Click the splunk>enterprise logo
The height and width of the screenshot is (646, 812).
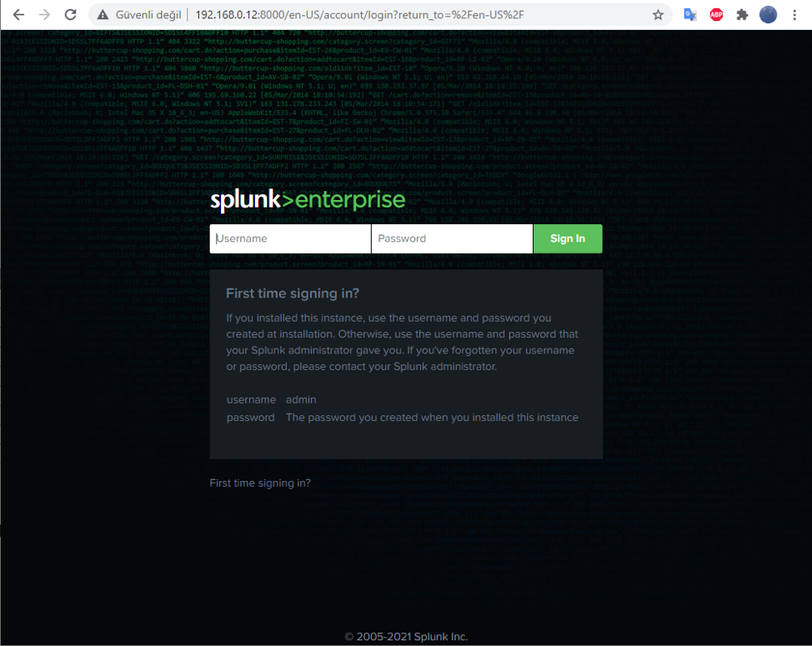point(308,200)
